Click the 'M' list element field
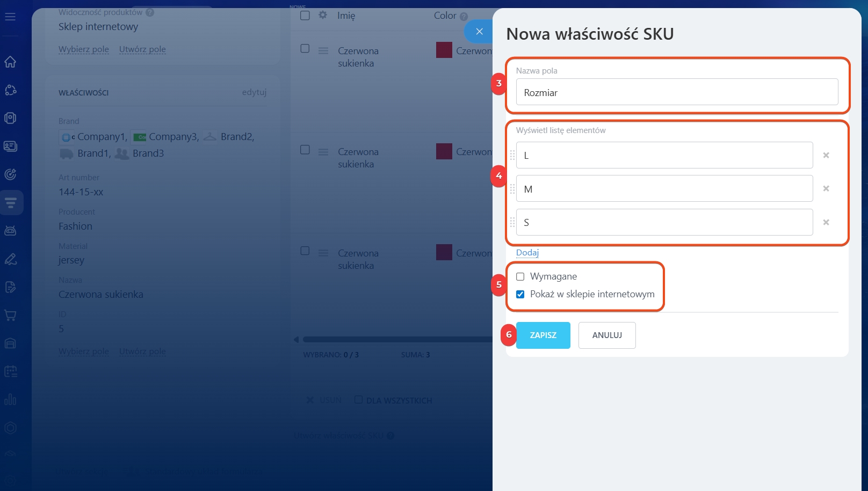 (664, 189)
